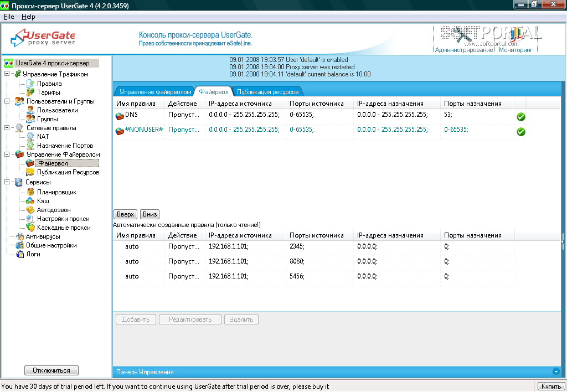Click the UserGate proxy server logo
The height and width of the screenshot is (392, 567).
[x=43, y=38]
